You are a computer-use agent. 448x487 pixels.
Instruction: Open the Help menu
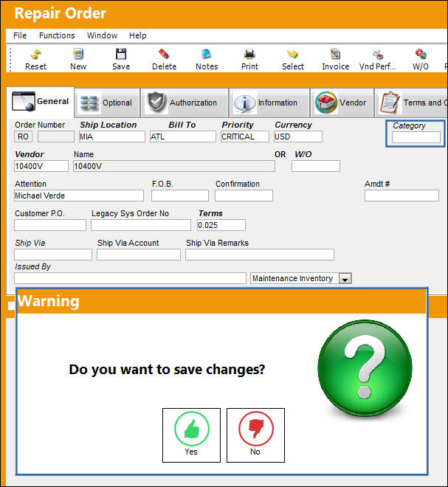(137, 35)
